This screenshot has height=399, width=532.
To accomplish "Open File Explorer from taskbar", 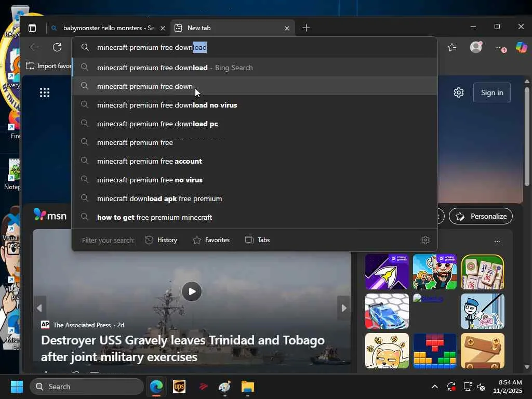I will [x=248, y=387].
